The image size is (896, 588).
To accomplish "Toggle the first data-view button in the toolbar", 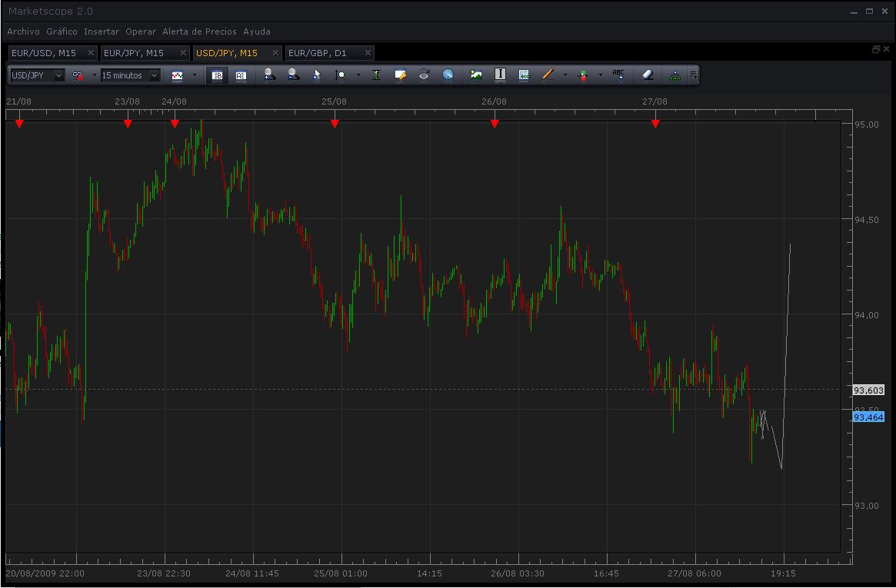I will coord(217,75).
